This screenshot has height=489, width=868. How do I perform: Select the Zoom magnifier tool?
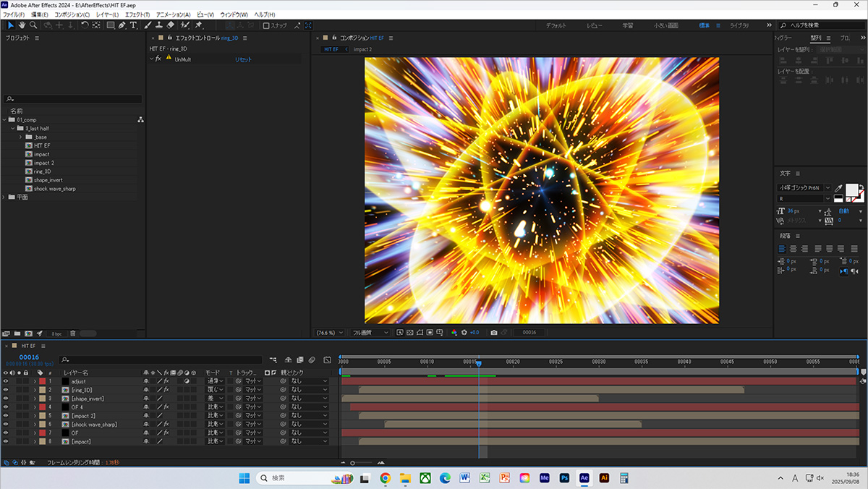click(33, 25)
